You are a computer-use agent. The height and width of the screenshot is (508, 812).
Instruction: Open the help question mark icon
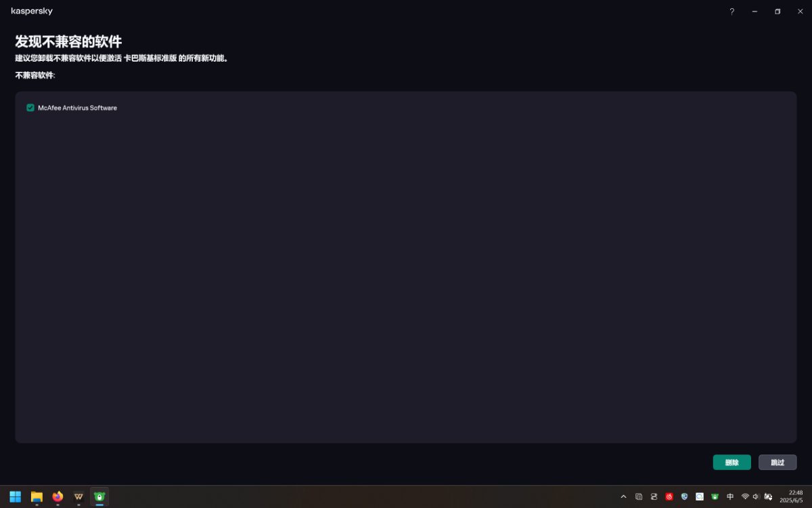click(x=731, y=12)
